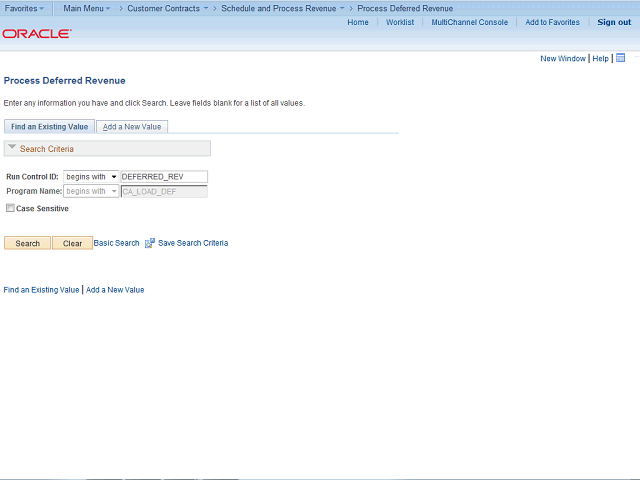640x480 pixels.
Task: Open the page personalization icon beside Help
Action: 620,58
